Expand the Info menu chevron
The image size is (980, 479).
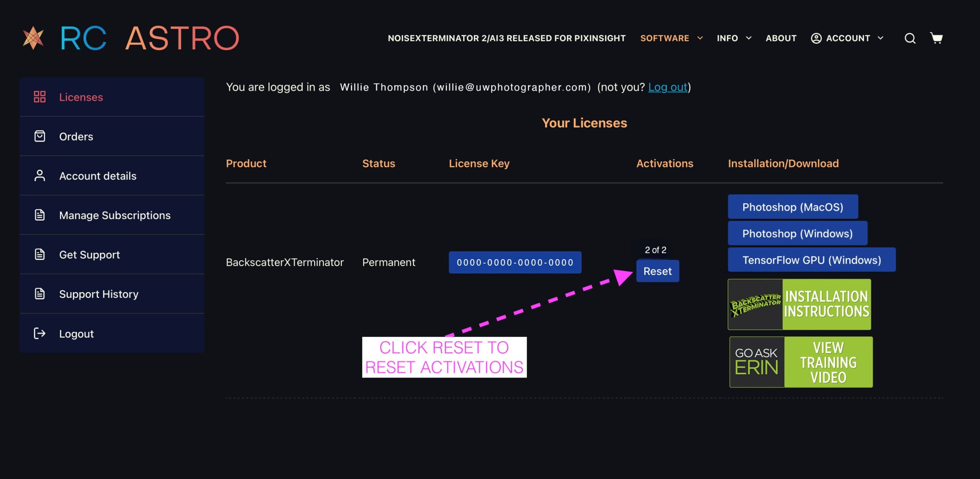pos(749,38)
